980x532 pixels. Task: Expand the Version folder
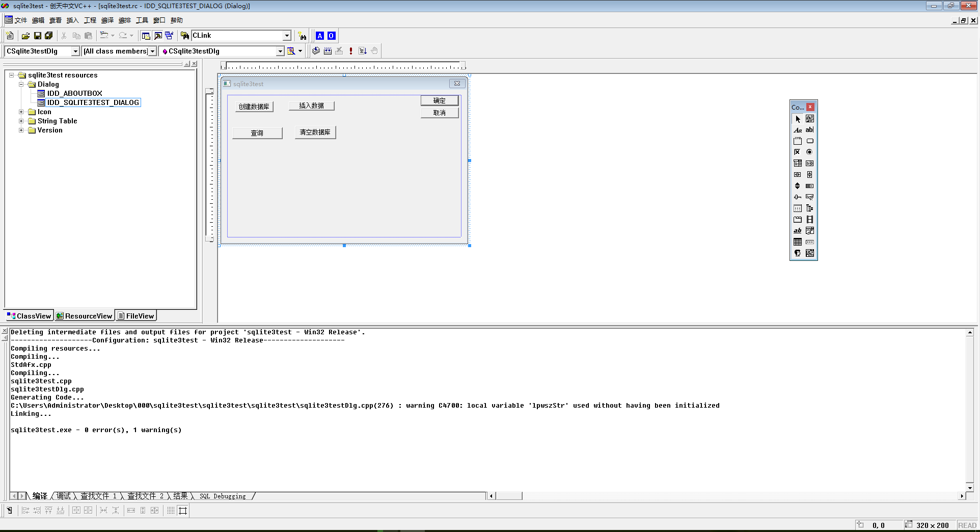pyautogui.click(x=21, y=130)
